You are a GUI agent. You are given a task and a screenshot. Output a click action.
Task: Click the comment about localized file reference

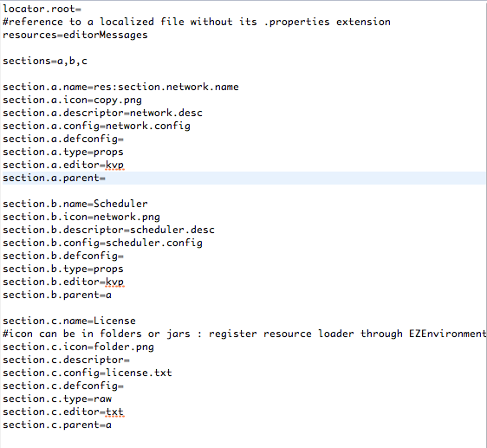click(x=197, y=22)
